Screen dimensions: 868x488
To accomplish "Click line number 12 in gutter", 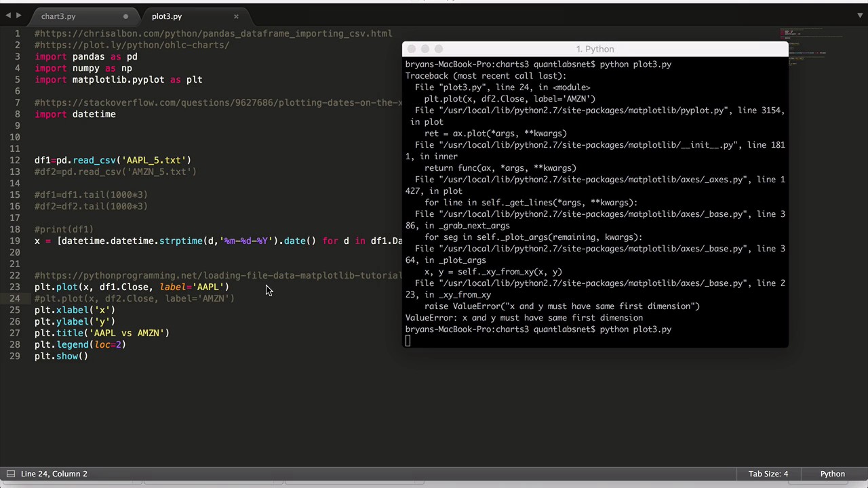I will pos(14,160).
